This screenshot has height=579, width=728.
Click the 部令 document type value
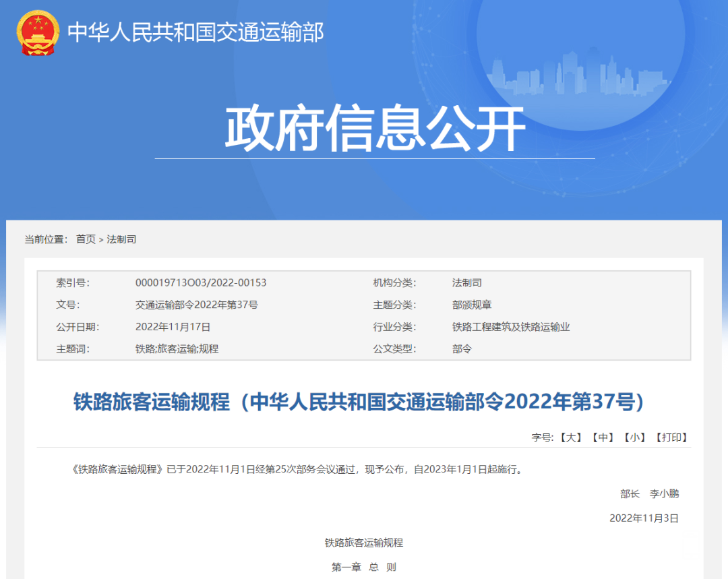click(x=462, y=349)
